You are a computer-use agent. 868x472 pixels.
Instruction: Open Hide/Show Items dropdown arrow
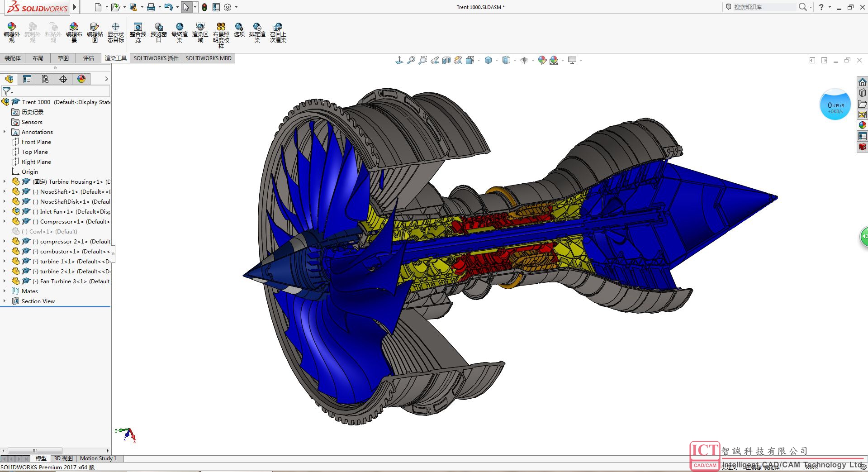coord(533,60)
